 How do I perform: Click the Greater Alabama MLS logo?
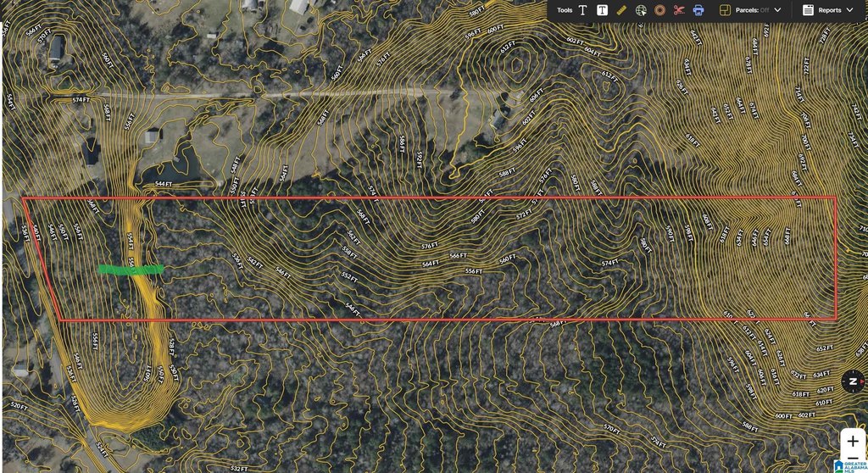point(849,466)
